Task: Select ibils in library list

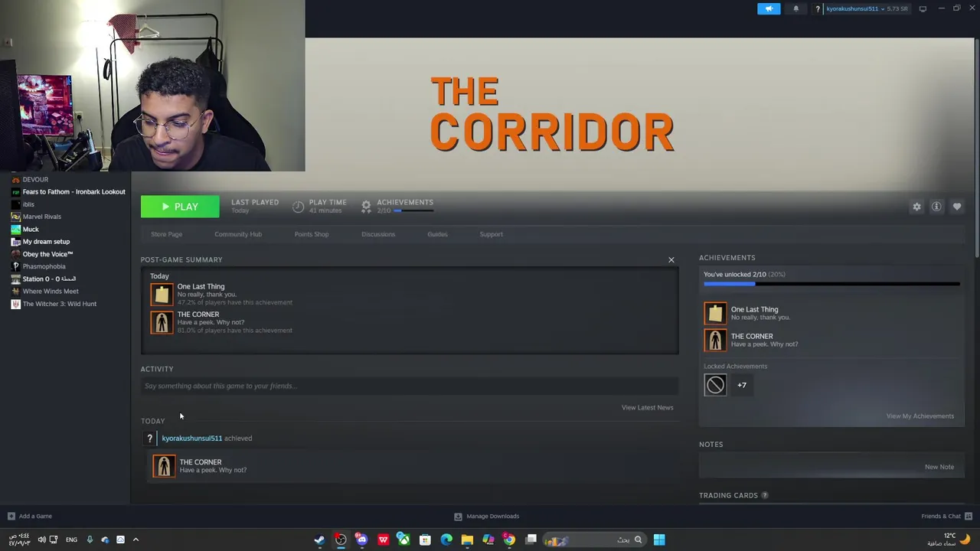Action: [x=28, y=204]
